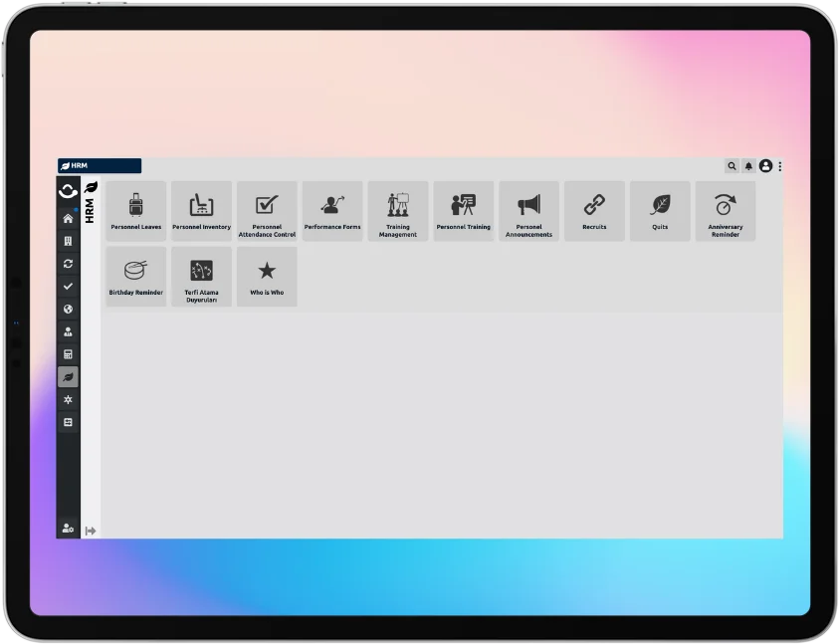Click the search magnifier icon
The height and width of the screenshot is (644, 839).
(x=733, y=166)
